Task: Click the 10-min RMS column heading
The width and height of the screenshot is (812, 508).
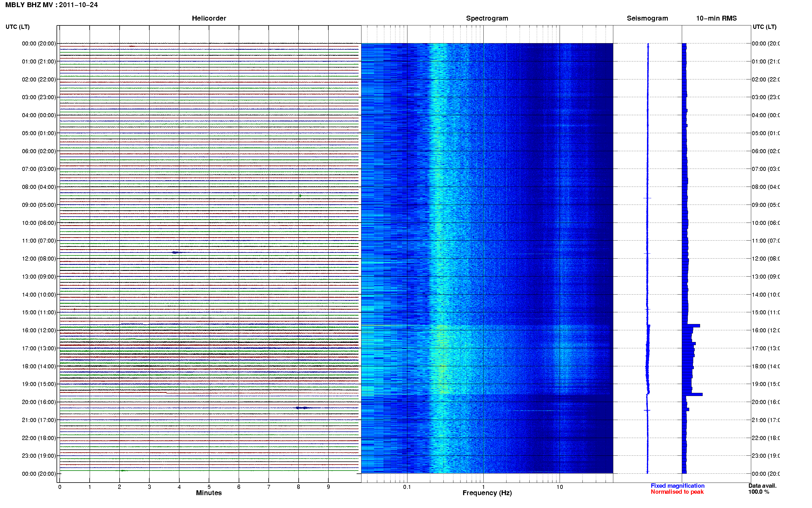Action: tap(716, 18)
